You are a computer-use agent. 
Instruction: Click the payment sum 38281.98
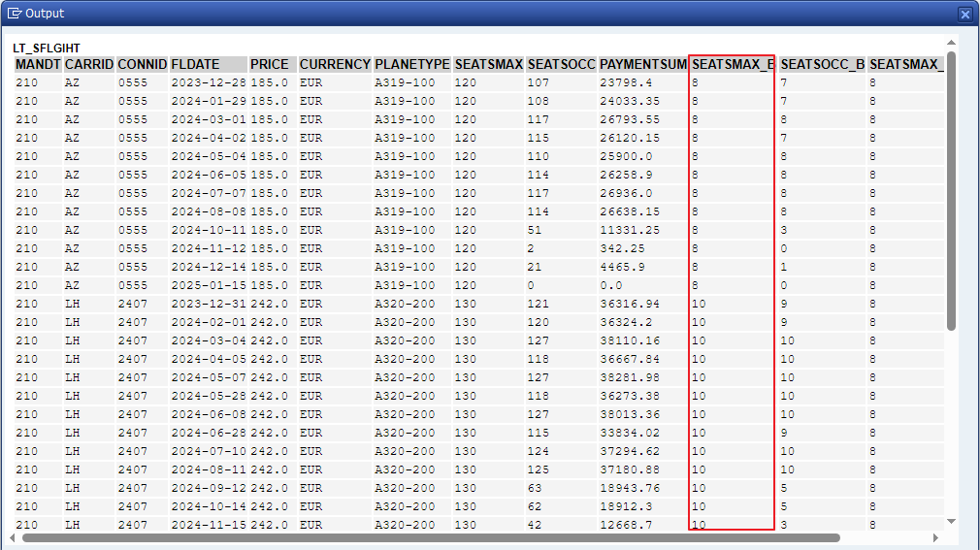click(630, 377)
